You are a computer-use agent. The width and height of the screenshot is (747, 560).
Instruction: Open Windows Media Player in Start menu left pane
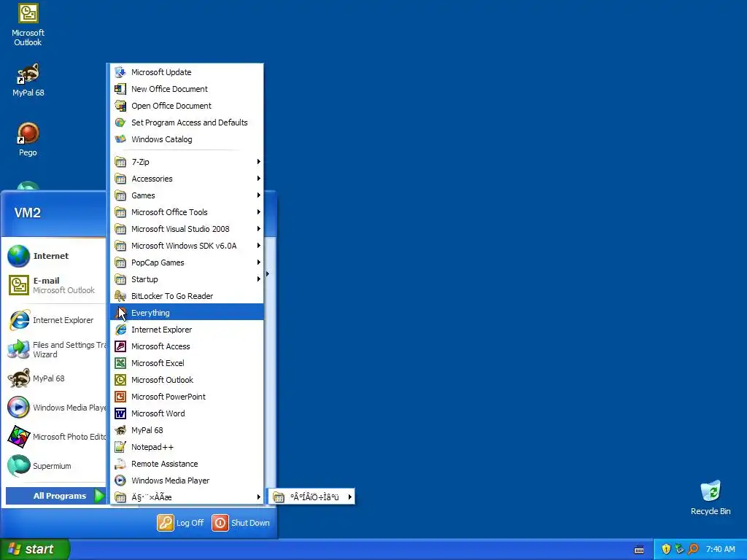pos(55,408)
